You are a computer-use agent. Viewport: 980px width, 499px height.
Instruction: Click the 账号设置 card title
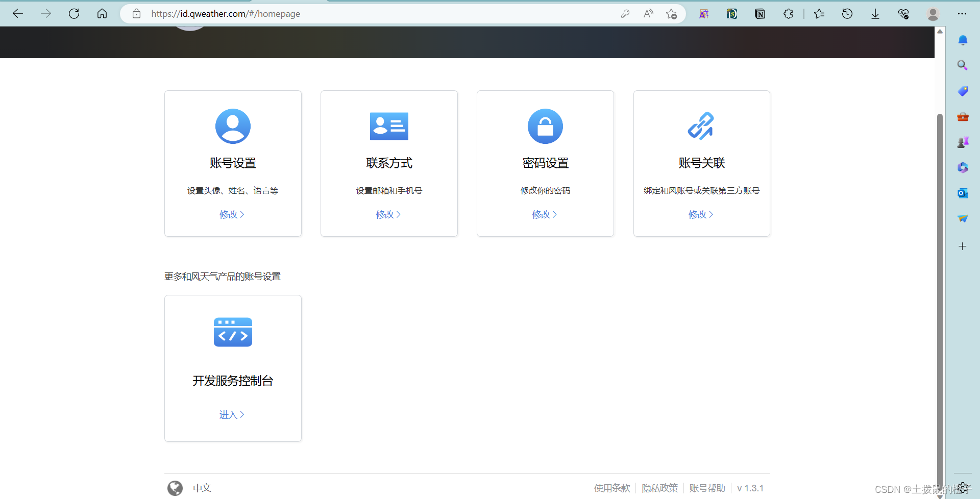[x=233, y=163]
